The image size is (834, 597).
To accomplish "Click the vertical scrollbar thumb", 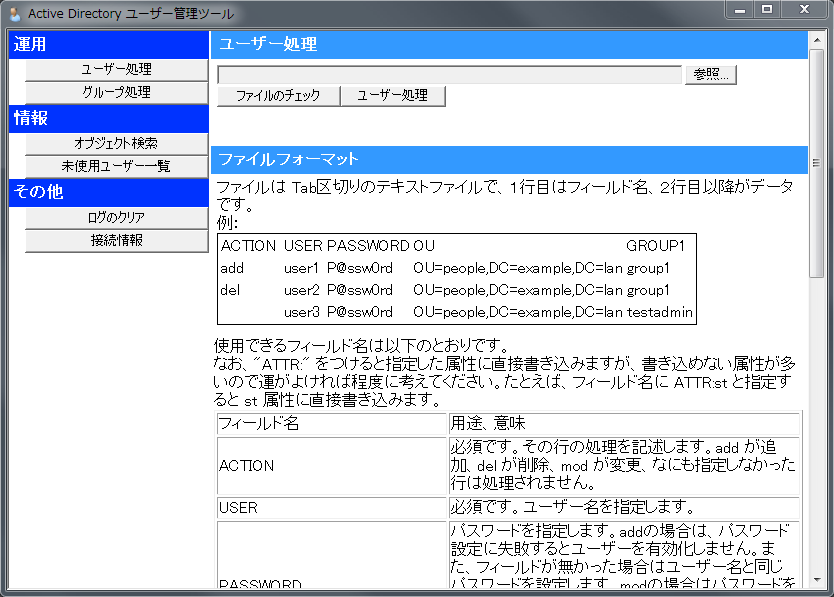I will pos(816,163).
